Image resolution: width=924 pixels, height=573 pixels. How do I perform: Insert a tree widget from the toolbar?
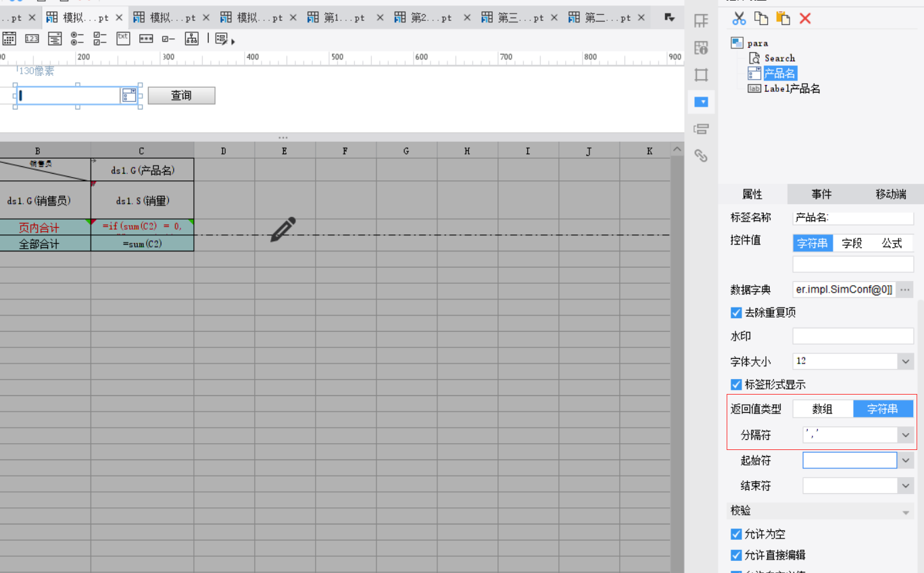click(191, 39)
